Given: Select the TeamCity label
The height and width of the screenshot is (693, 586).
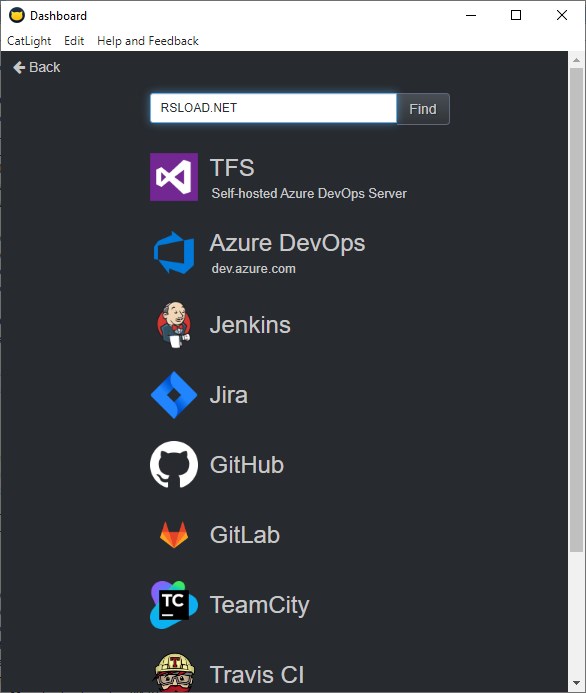Looking at the screenshot, I should coord(259,605).
